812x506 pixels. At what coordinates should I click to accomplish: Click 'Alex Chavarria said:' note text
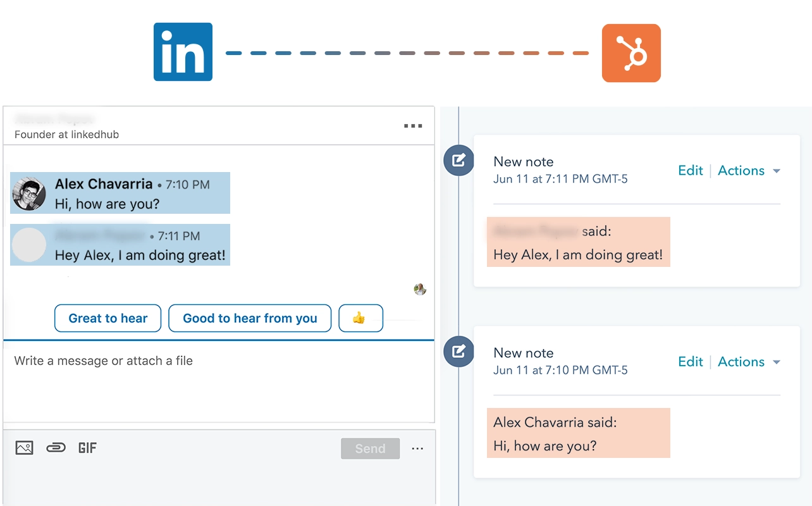[x=555, y=423]
